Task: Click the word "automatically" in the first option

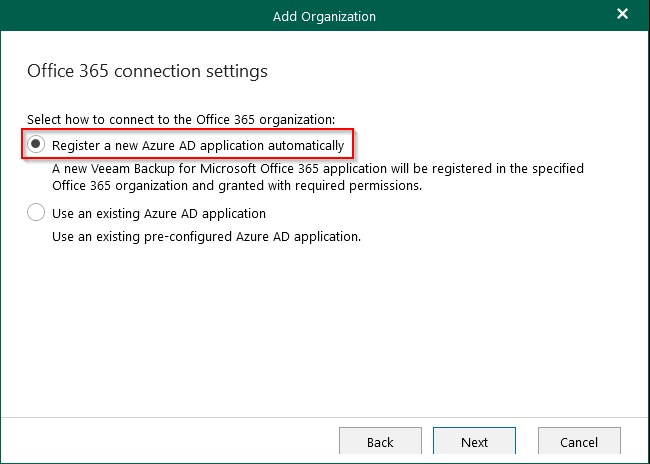Action: tap(306, 146)
